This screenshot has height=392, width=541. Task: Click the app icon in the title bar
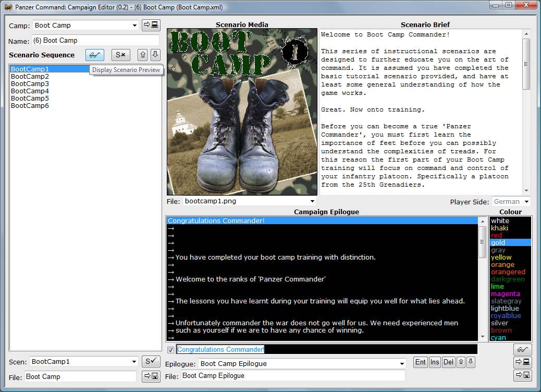(8, 7)
